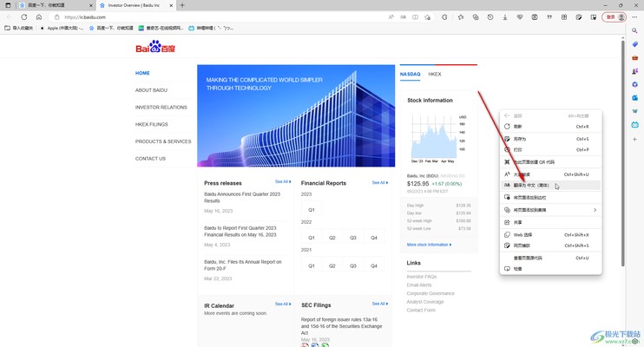
Task: Choose view page source (Ctrl+U) menu item
Action: click(551, 258)
